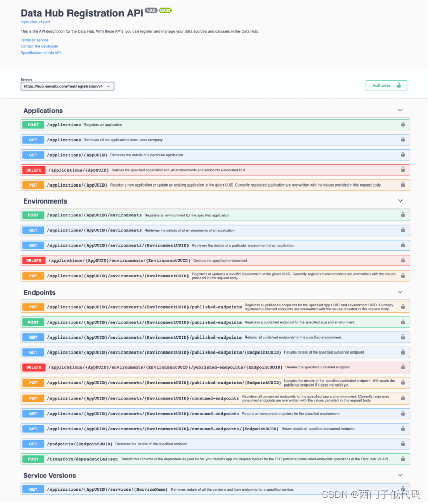The width and height of the screenshot is (428, 504).
Task: Click lock on PUT published-endpoints/{EndpointUUID} row
Action: tap(403, 382)
